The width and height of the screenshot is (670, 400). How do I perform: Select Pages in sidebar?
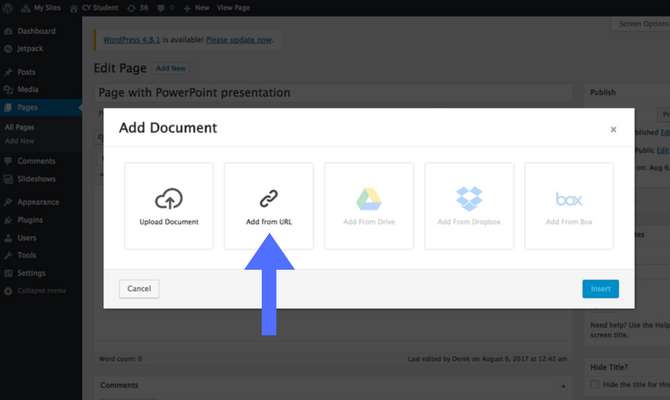coord(41,108)
